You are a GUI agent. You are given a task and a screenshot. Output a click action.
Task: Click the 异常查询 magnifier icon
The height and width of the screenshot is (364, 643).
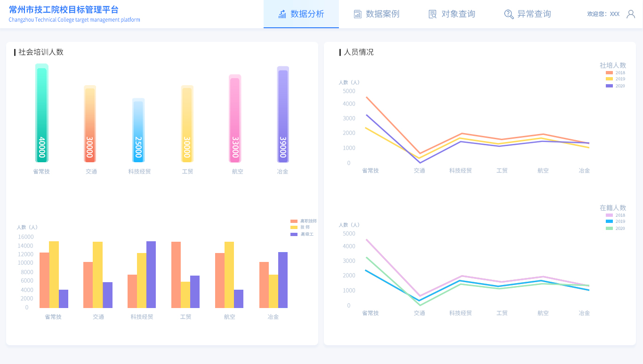pyautogui.click(x=509, y=14)
